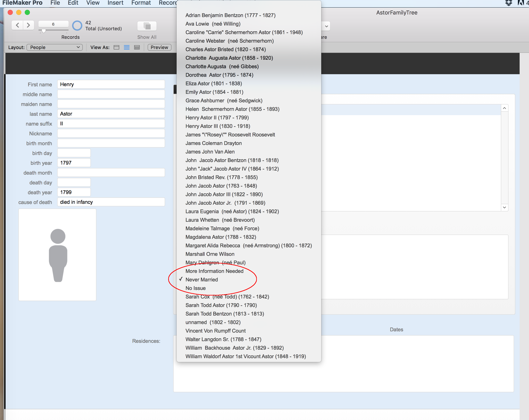This screenshot has height=420, width=529.
Task: Select John Jacob Astor III entry
Action: coord(224,194)
